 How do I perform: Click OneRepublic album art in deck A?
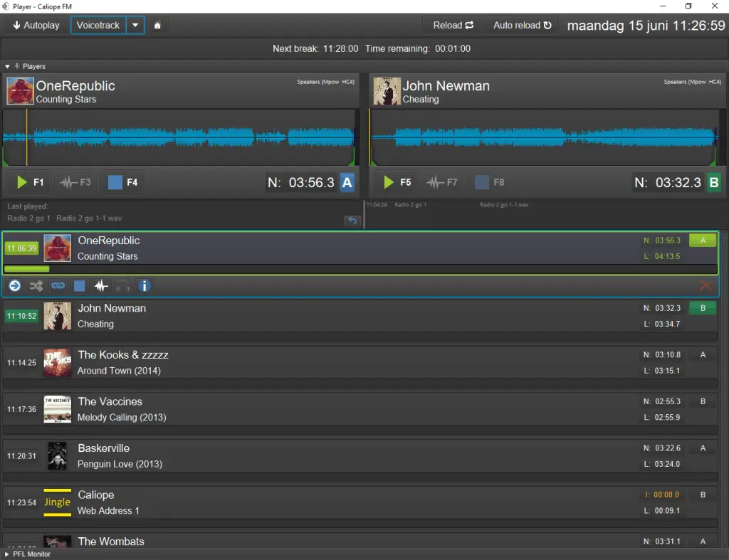(x=20, y=90)
